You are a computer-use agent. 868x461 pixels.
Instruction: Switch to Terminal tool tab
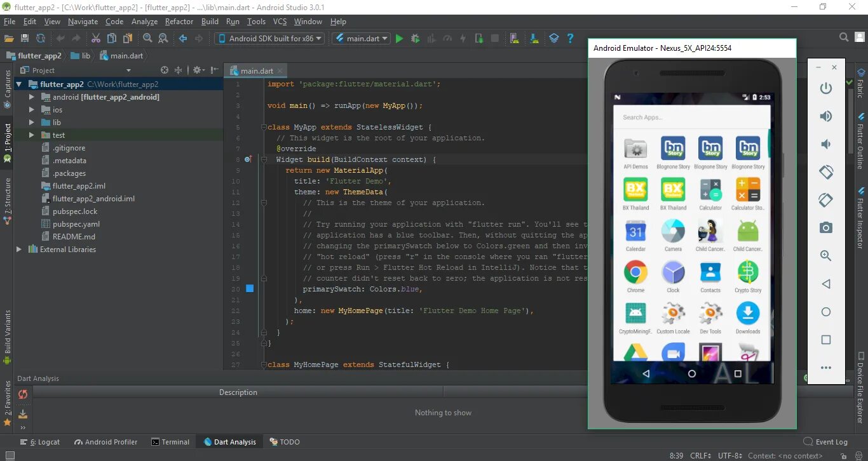tap(170, 442)
